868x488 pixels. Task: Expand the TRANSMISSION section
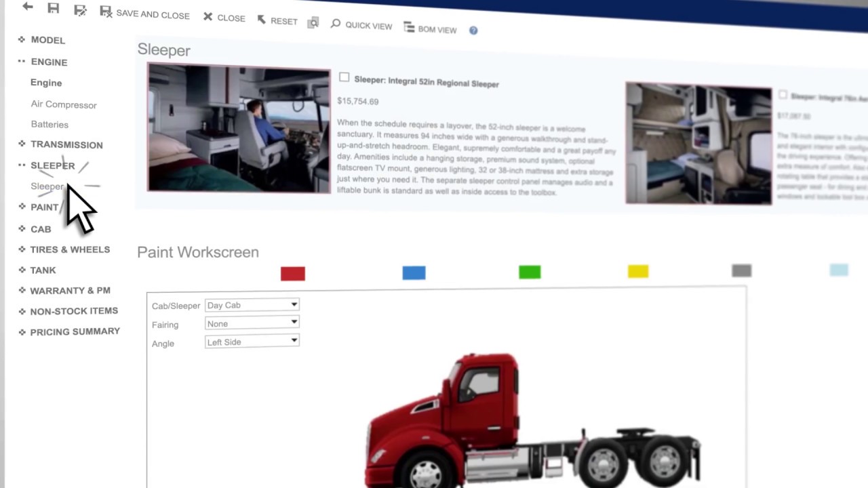point(60,144)
